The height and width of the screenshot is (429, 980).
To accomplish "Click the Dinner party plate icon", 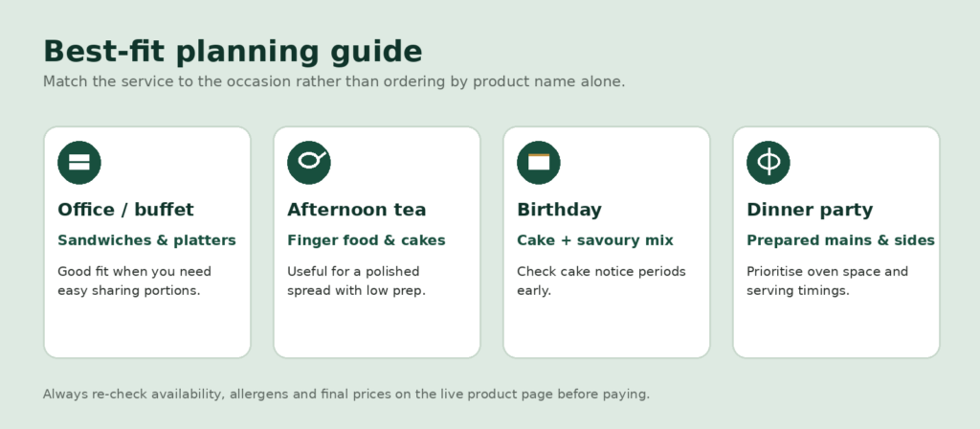I will pyautogui.click(x=768, y=163).
